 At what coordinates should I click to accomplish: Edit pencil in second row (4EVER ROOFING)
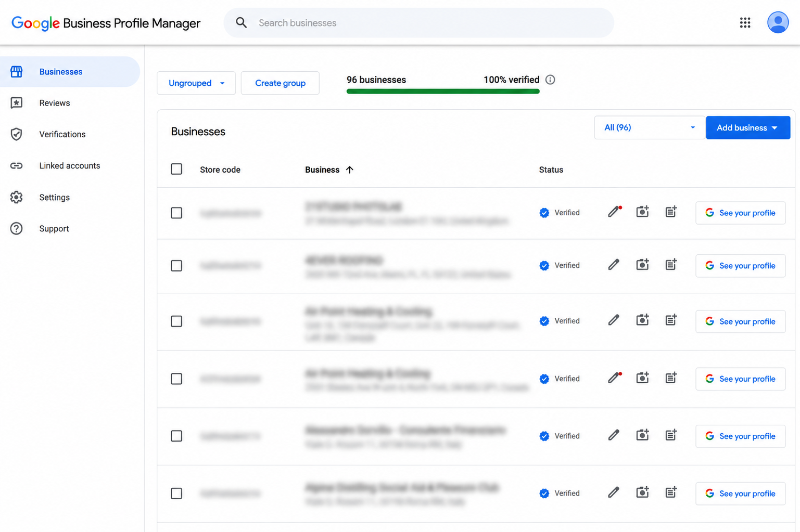click(x=614, y=265)
